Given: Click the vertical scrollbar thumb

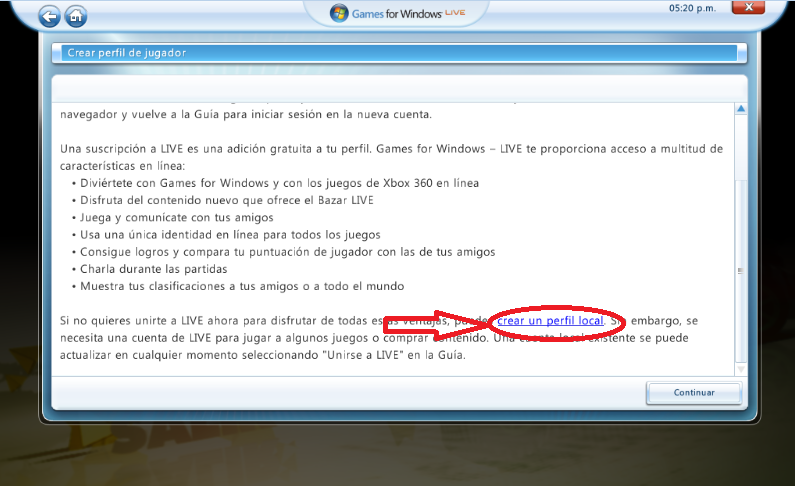Looking at the screenshot, I should point(741,271).
